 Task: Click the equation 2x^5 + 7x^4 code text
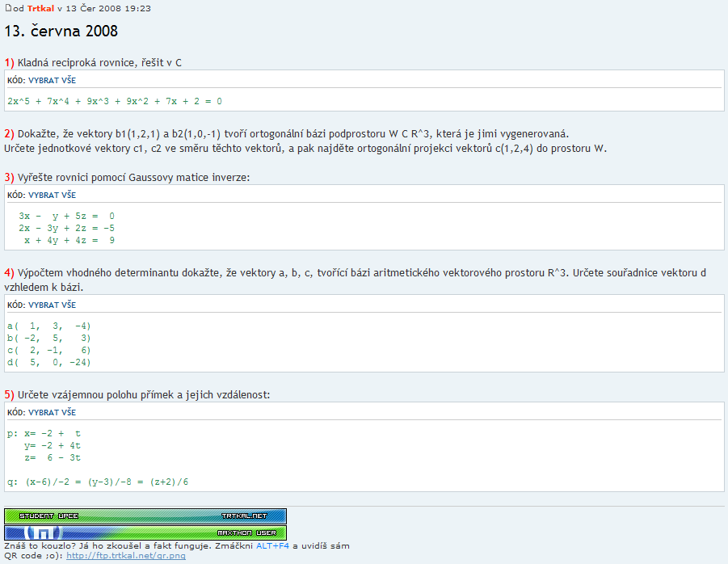[x=114, y=101]
